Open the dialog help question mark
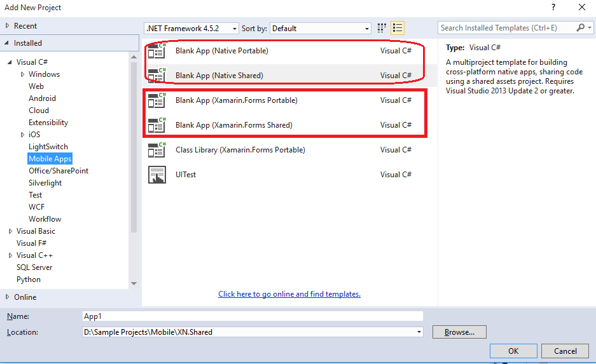 (x=553, y=7)
